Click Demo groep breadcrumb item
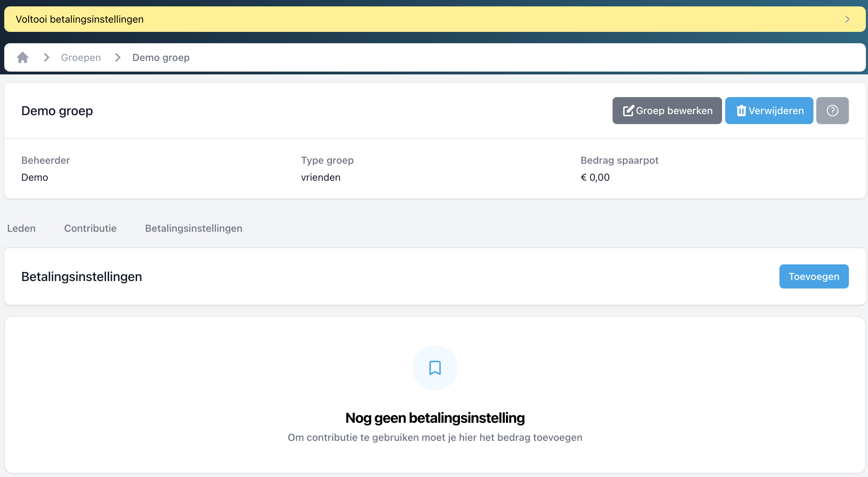Image resolution: width=868 pixels, height=477 pixels. pos(161,57)
